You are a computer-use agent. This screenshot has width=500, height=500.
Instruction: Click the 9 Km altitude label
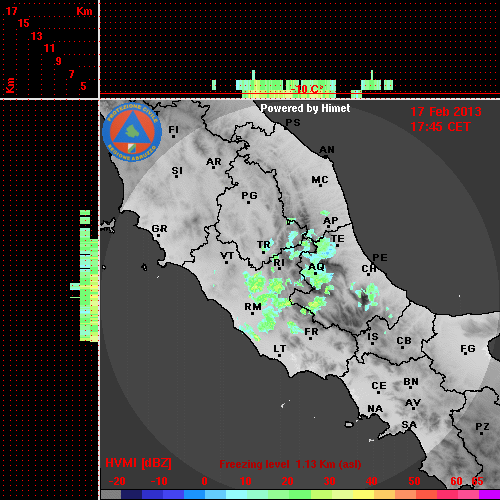click(59, 61)
